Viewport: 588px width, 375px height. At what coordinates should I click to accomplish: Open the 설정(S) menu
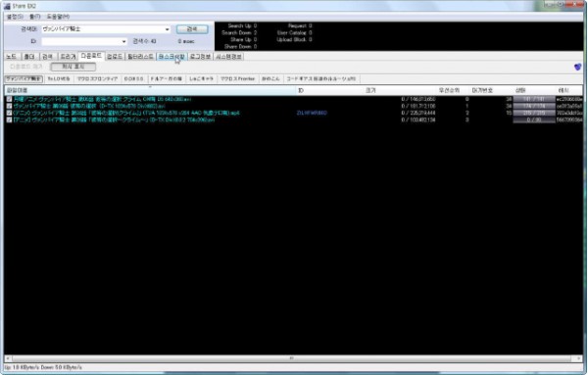[x=15, y=17]
